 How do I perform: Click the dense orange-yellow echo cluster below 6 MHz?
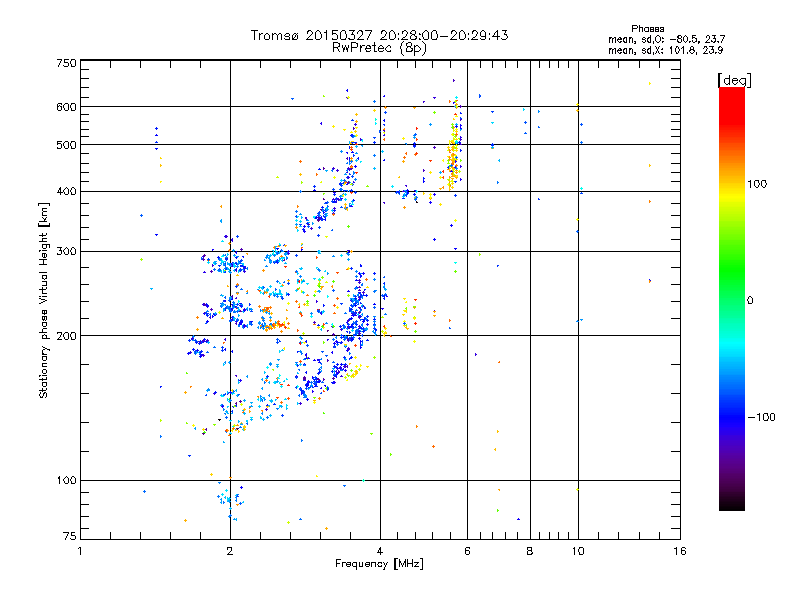[x=454, y=158]
